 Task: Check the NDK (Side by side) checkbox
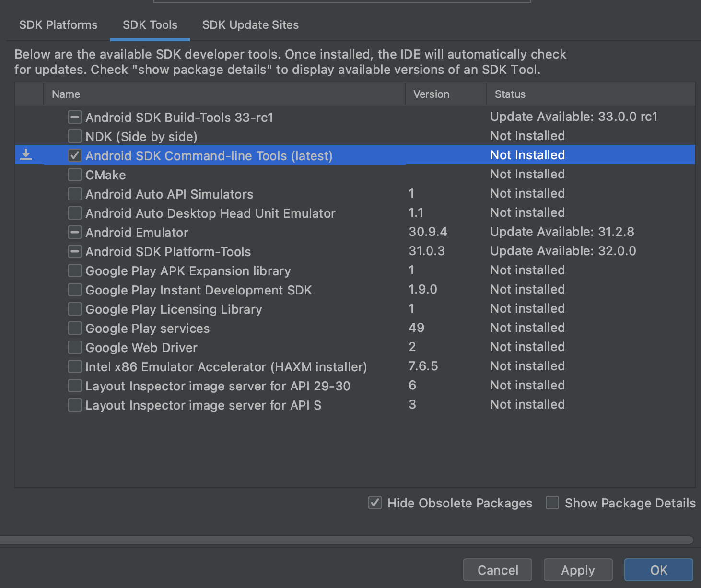[x=74, y=136]
